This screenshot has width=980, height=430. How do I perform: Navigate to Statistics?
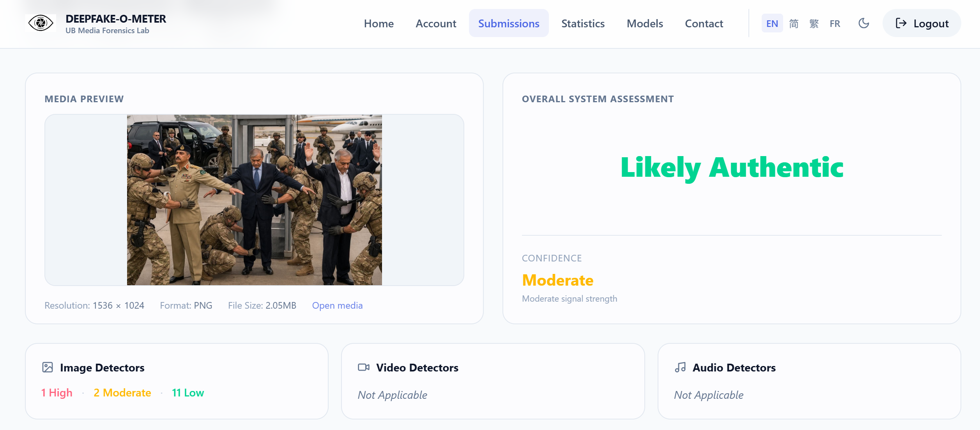(x=583, y=23)
